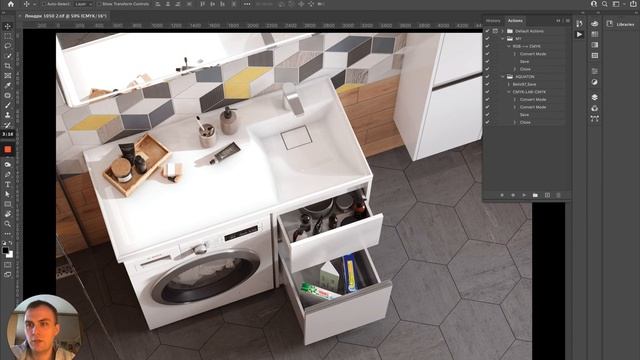Select the Eyedropper tool
The image size is (640, 360).
pyautogui.click(x=7, y=85)
